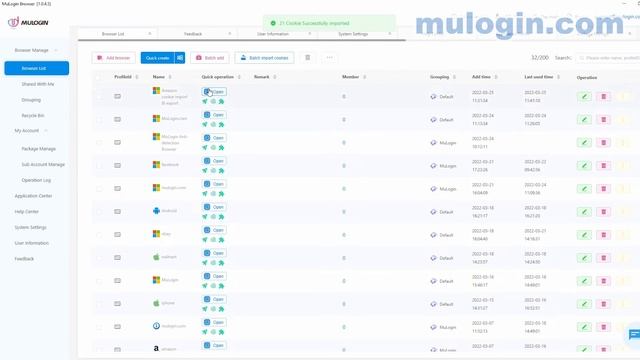The image size is (640, 360).
Task: Open the chat support bubble icon
Action: pyautogui.click(x=634, y=335)
